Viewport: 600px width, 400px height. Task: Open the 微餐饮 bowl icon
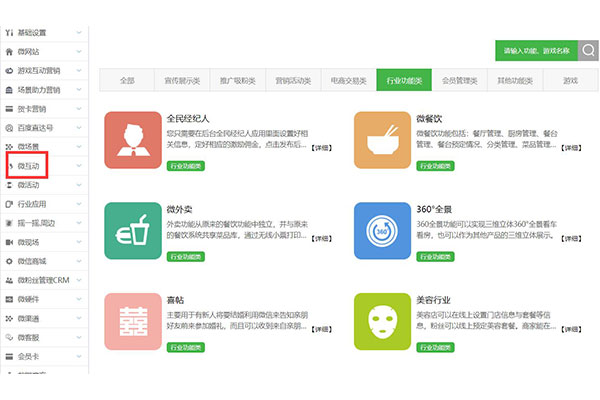(x=383, y=140)
